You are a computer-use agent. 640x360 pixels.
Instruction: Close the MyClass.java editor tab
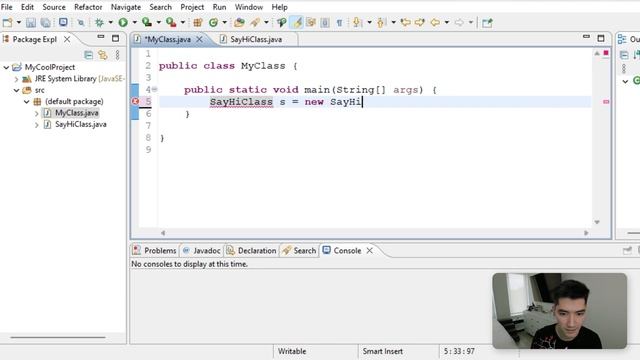pyautogui.click(x=199, y=39)
